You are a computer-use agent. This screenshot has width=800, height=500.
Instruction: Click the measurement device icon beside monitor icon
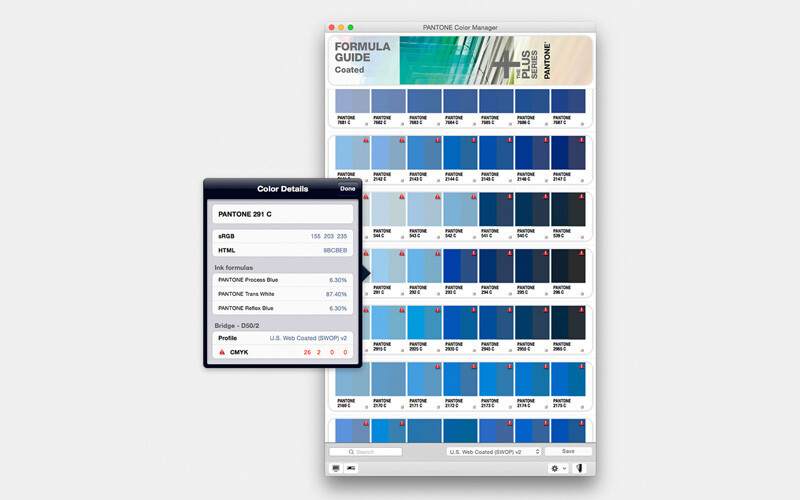click(x=351, y=468)
